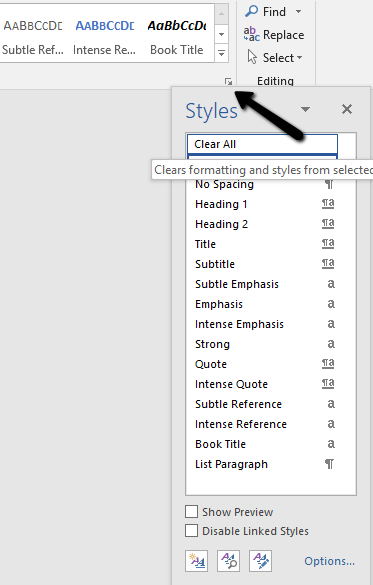373x585 pixels.
Task: Enable the Show Preview checkbox
Action: pyautogui.click(x=191, y=512)
